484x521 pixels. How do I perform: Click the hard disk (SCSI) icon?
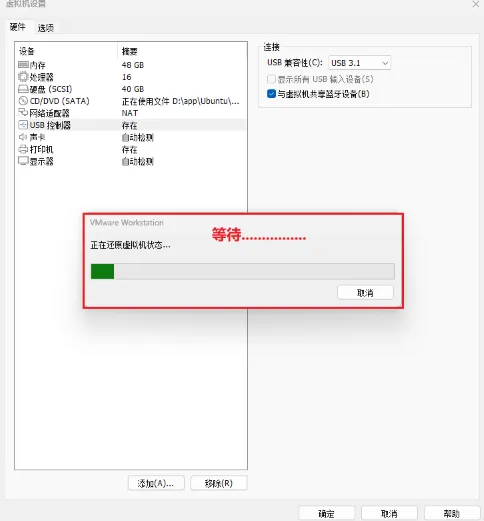coord(23,89)
